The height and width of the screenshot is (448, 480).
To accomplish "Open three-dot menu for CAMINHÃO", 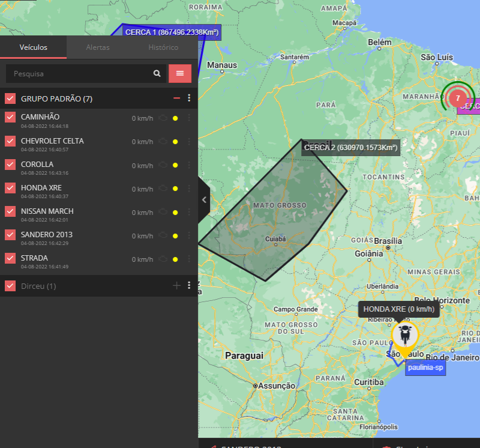I will [x=189, y=118].
